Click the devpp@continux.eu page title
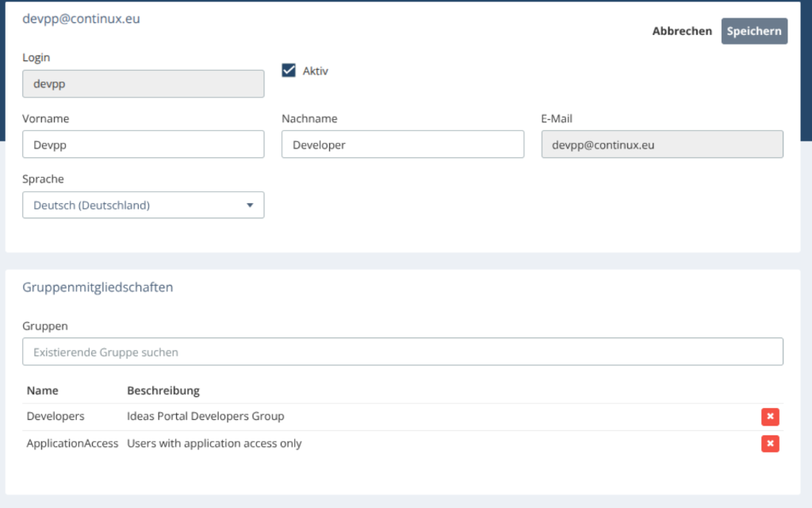The height and width of the screenshot is (508, 812). click(81, 18)
